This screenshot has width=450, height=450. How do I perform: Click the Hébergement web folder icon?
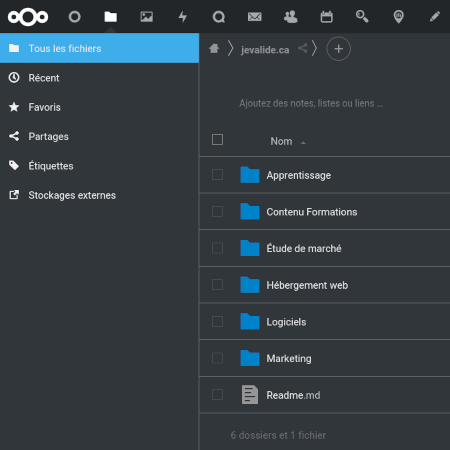[x=250, y=285]
